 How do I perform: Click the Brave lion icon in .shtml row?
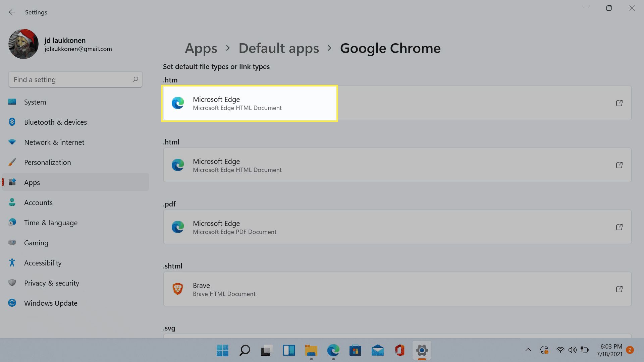(x=178, y=289)
